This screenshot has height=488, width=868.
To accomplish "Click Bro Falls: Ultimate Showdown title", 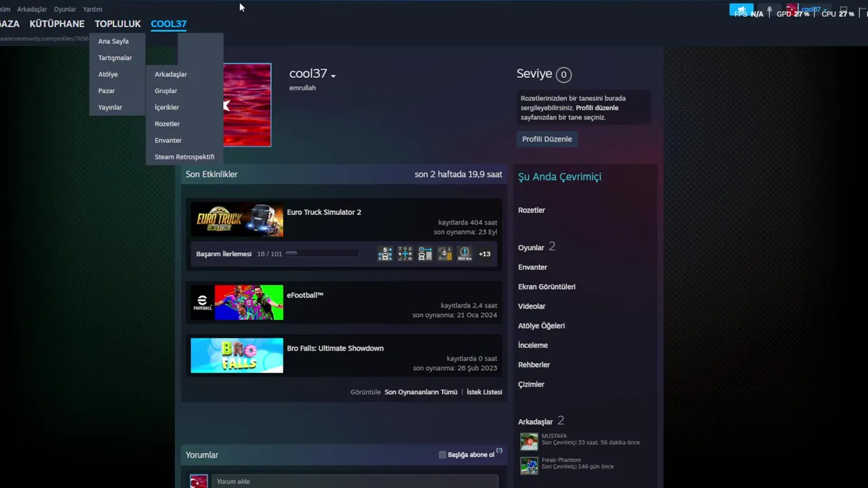I will point(335,348).
